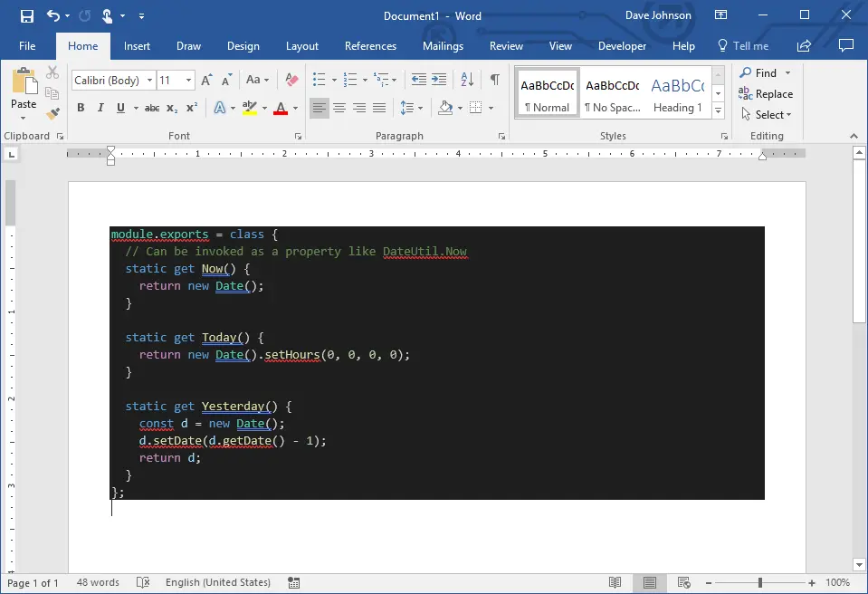Open the File menu
This screenshot has width=868, height=594.
27,46
